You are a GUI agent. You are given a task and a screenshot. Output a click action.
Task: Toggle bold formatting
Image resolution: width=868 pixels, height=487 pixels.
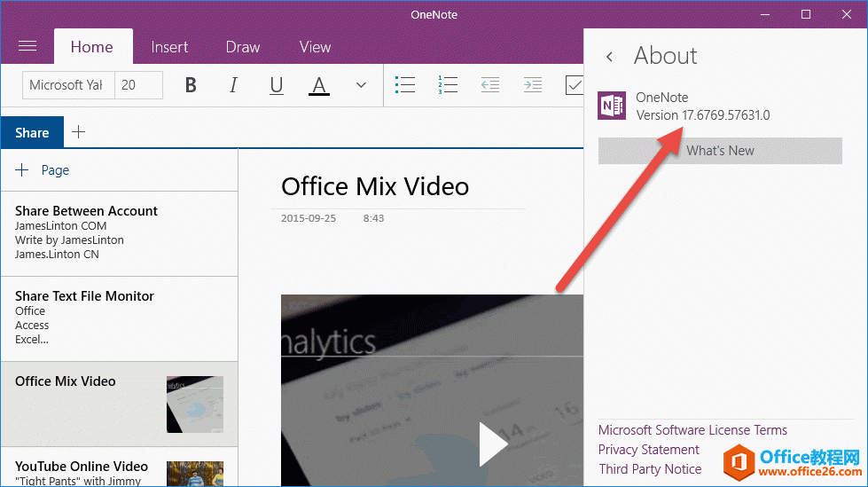pos(191,85)
